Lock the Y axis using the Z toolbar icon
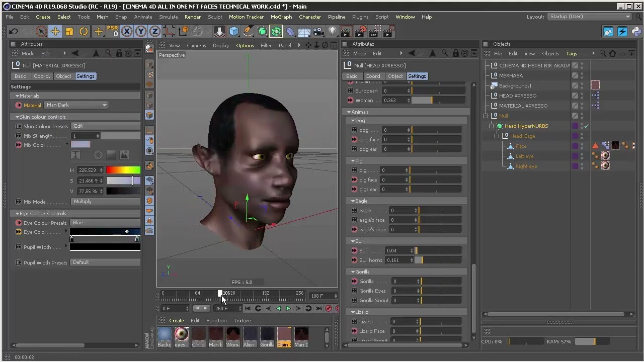The image size is (644, 362). click(x=154, y=32)
